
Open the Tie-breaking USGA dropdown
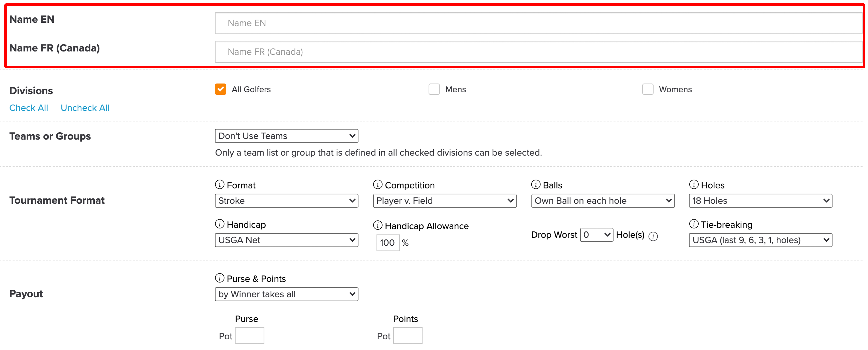click(761, 240)
